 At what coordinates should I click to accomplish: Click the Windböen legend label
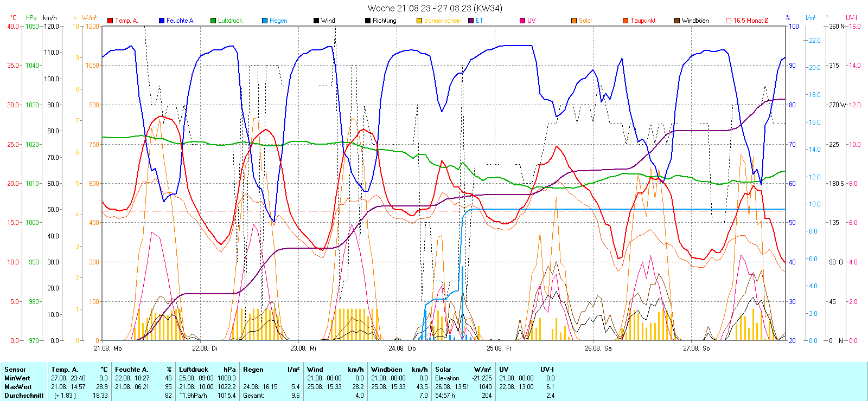695,21
